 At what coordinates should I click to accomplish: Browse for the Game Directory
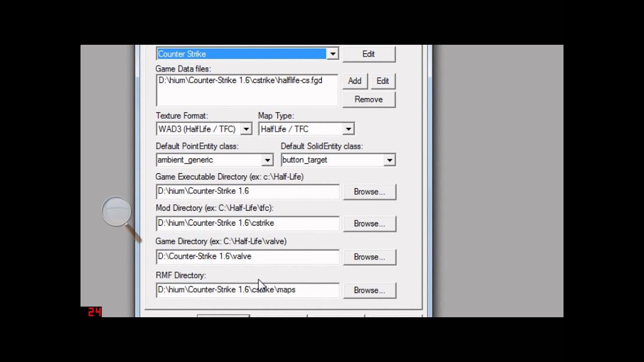tap(369, 257)
